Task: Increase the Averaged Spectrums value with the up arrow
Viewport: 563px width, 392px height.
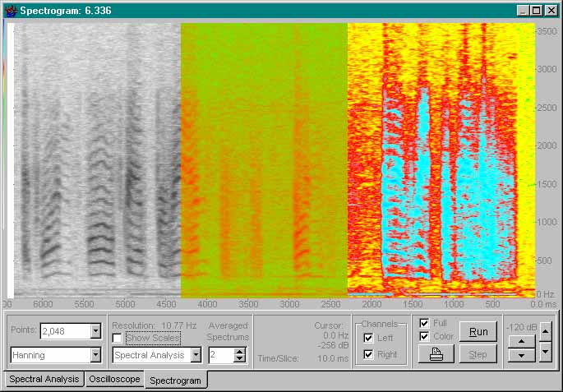Action: (240, 351)
